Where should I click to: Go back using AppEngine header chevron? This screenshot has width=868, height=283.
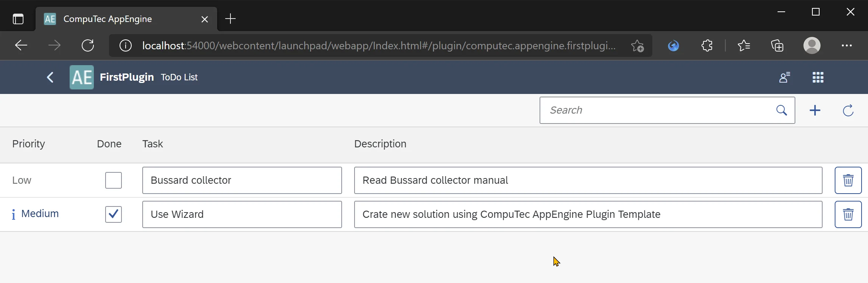point(50,77)
